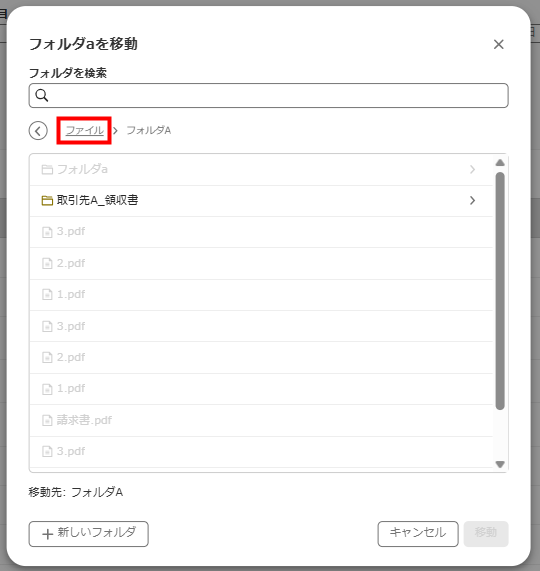This screenshot has height=571, width=540.
Task: Focus the フォルダを検索 search field
Action: tap(269, 95)
